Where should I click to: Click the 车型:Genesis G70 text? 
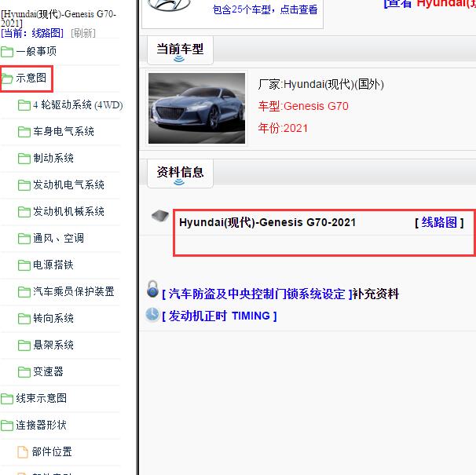coord(303,106)
